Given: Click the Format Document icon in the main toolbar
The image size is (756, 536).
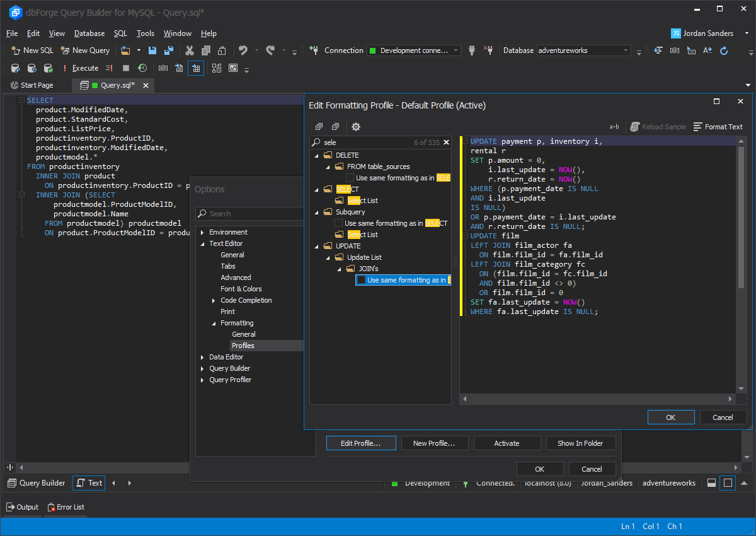Looking at the screenshot, I should coord(658,50).
